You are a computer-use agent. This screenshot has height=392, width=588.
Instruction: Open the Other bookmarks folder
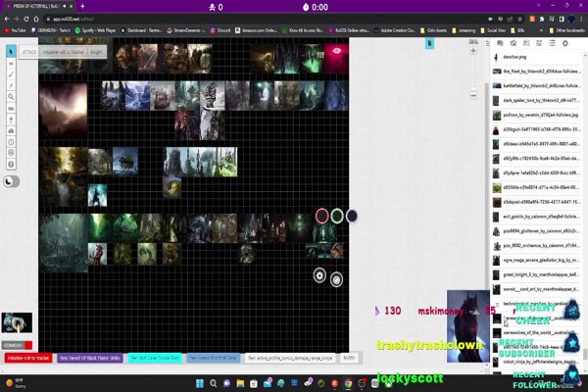[566, 30]
